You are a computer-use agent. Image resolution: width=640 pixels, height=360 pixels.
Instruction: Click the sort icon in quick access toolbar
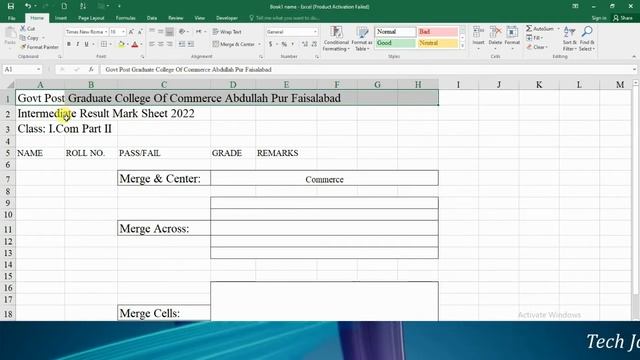[x=83, y=6]
